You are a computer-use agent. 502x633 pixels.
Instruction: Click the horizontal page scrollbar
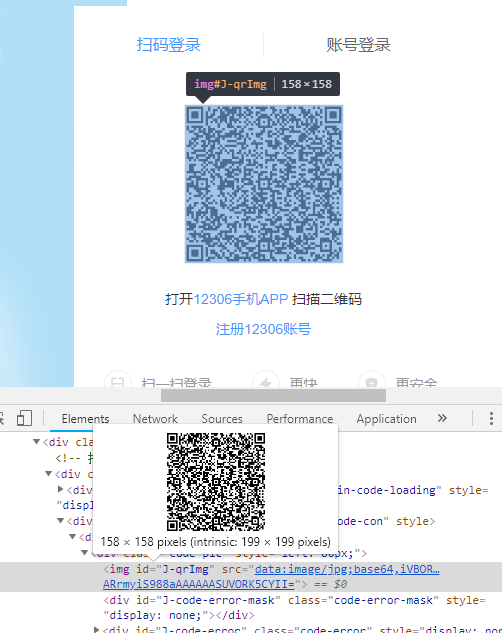[273, 396]
